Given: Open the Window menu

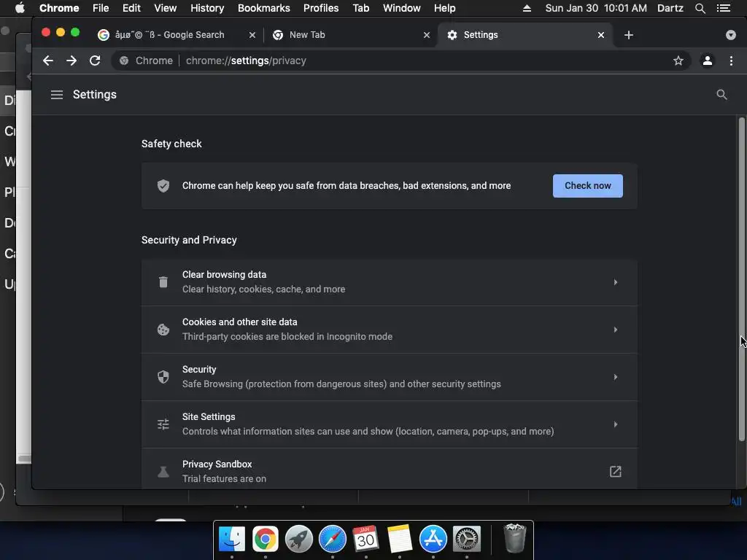Looking at the screenshot, I should (x=402, y=8).
